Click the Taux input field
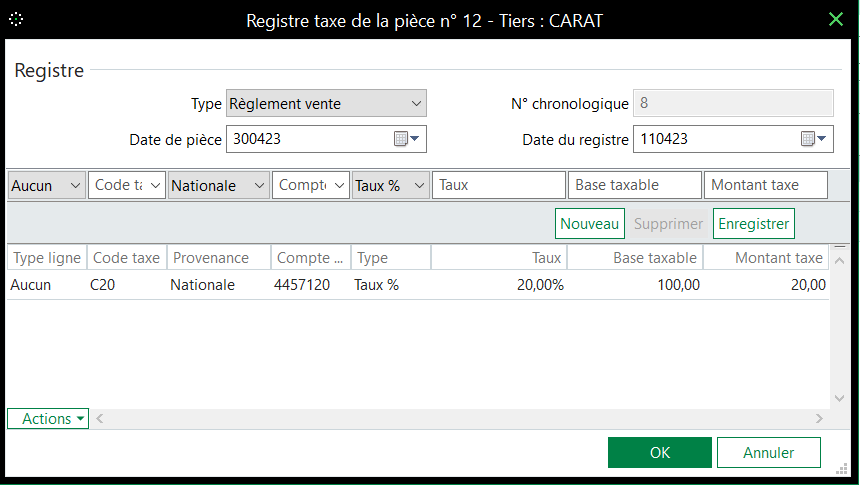Image resolution: width=860 pixels, height=485 pixels. (499, 186)
